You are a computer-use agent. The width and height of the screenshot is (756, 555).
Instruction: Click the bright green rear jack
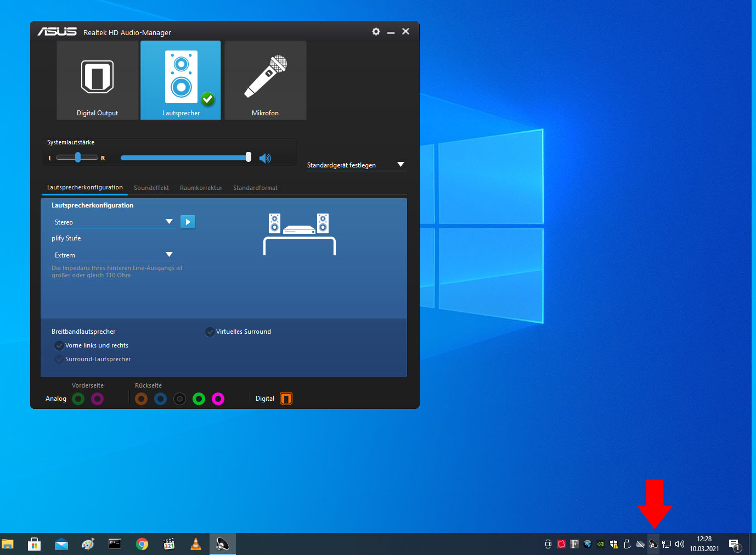click(x=199, y=399)
